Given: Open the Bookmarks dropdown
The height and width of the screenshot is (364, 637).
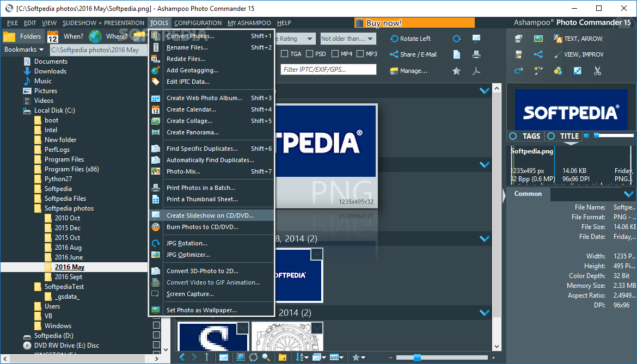Looking at the screenshot, I should click(23, 50).
